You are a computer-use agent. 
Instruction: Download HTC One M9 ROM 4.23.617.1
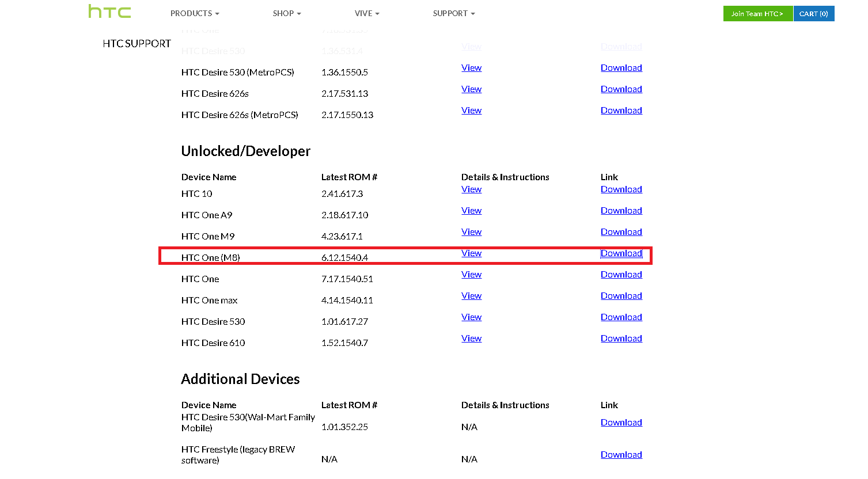(x=621, y=232)
